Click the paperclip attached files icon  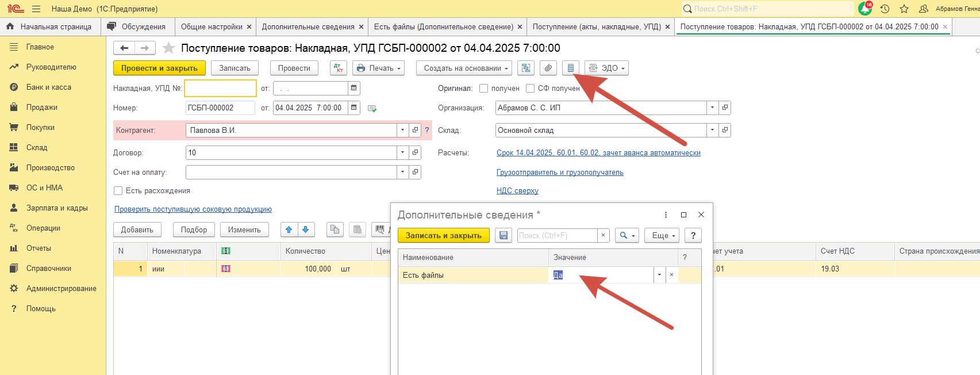(548, 68)
